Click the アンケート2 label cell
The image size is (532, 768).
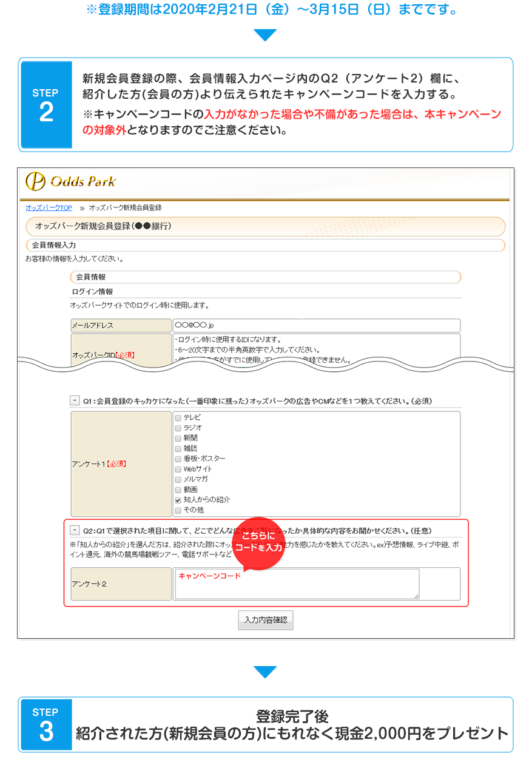click(121, 584)
